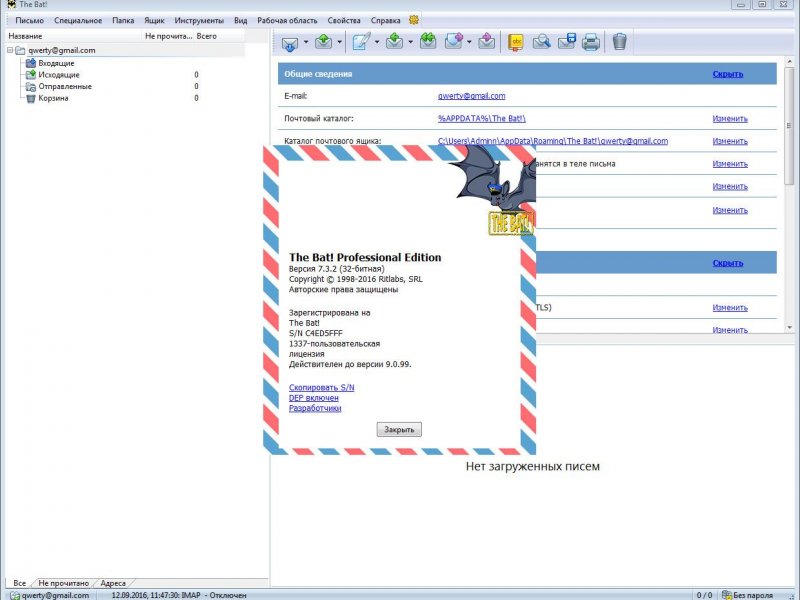The width and height of the screenshot is (800, 600).
Task: Open the Свойства menu
Action: pos(344,20)
